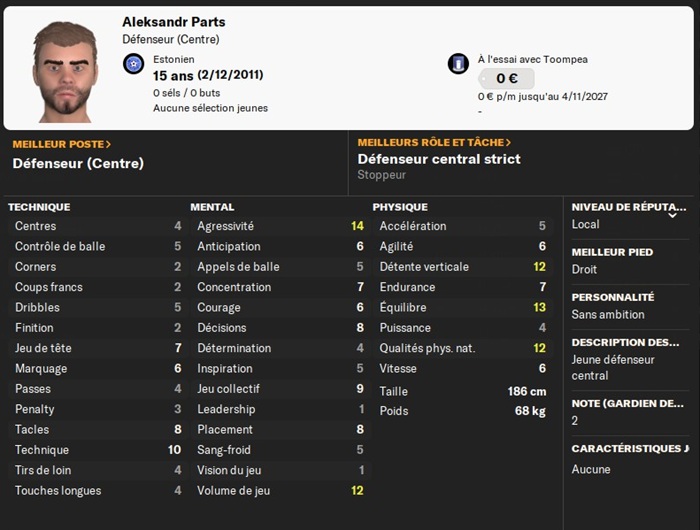This screenshot has height=530, width=700.
Task: Click the Agressivité attribute row
Action: 277,226
